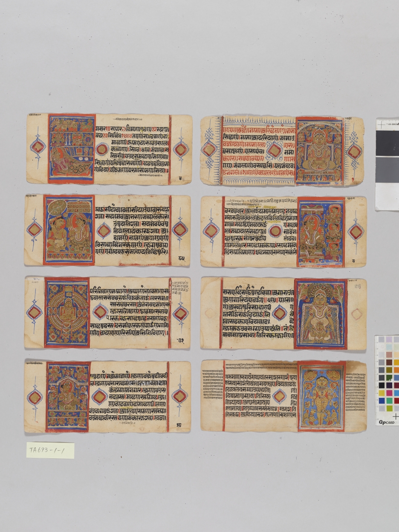Pick the brown swatch on the color card
Screen dimensions: 399x532
click(389, 362)
